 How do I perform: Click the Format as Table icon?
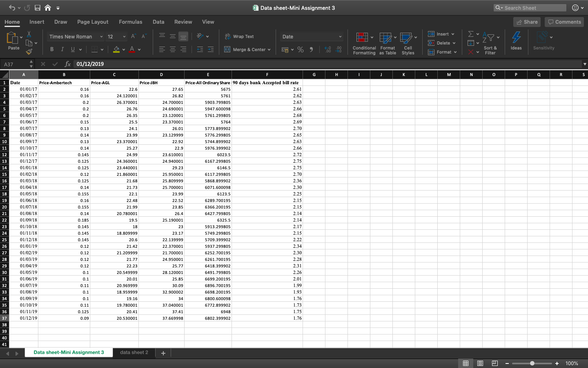[x=385, y=38]
